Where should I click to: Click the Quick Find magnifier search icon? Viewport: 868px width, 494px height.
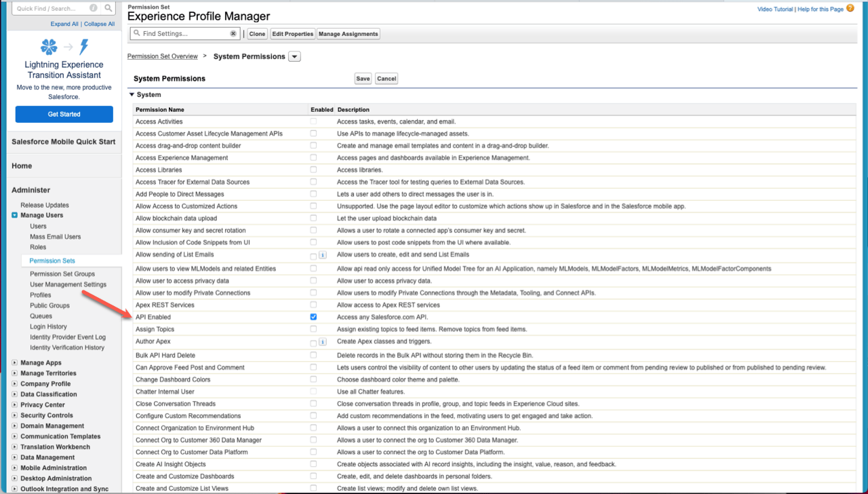(108, 9)
